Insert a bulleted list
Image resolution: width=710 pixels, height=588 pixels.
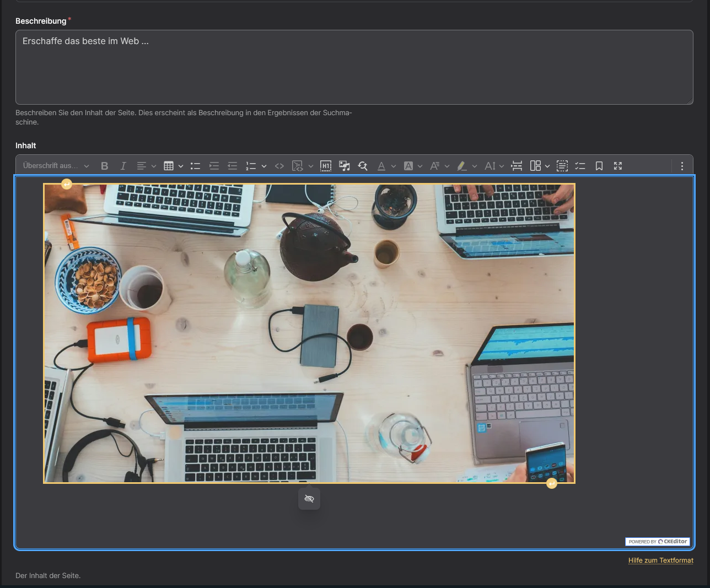[195, 166]
